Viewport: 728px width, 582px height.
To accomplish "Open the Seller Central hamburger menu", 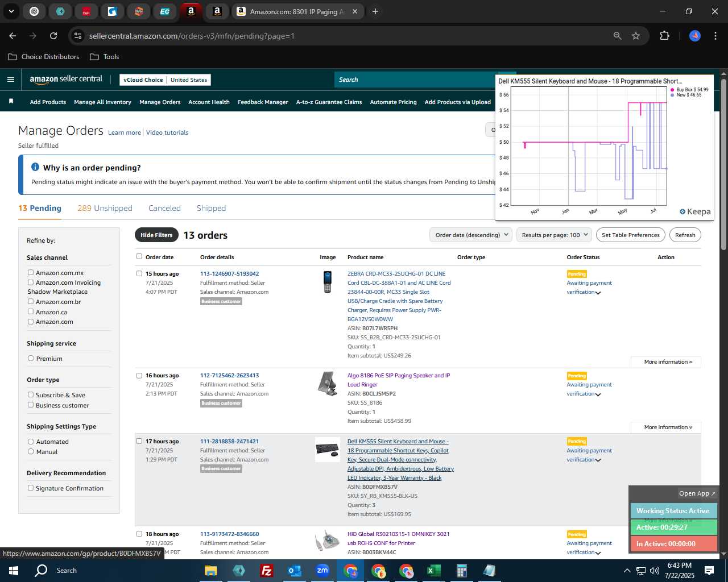I will click(x=10, y=80).
